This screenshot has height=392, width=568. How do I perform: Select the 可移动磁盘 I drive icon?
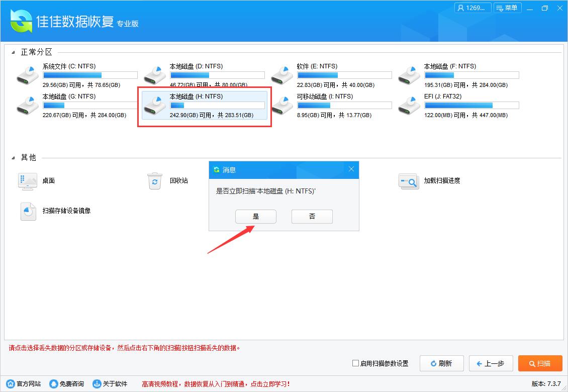[x=282, y=105]
